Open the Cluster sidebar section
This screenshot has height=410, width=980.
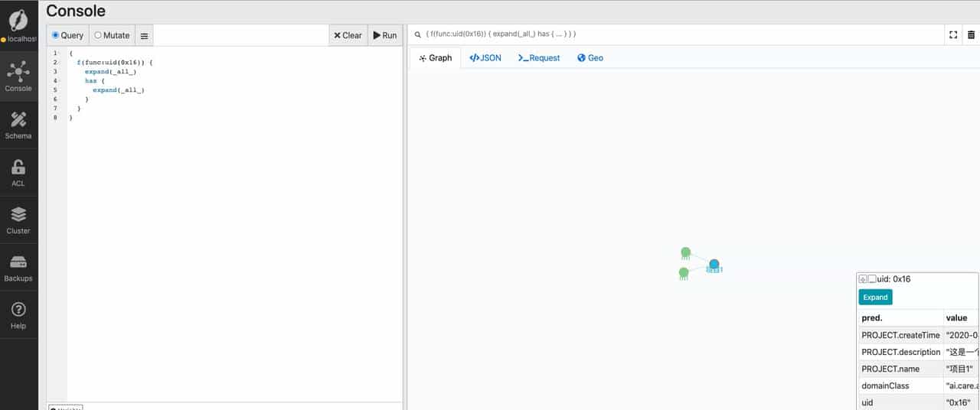click(x=18, y=220)
